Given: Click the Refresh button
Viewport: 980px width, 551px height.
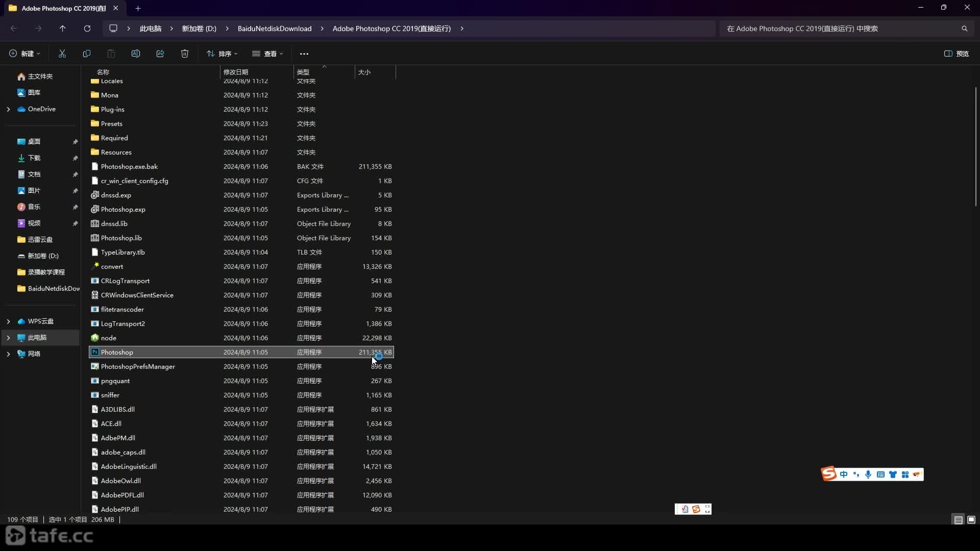Looking at the screenshot, I should click(x=87, y=29).
